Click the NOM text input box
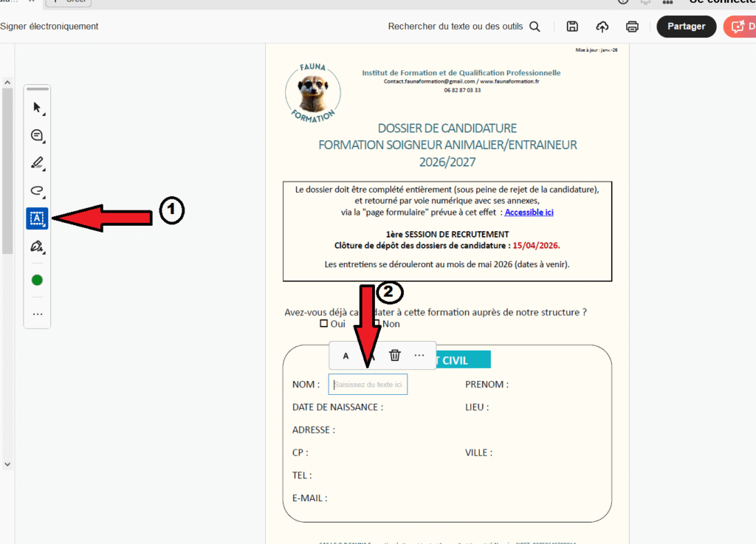The image size is (756, 544). pos(368,385)
